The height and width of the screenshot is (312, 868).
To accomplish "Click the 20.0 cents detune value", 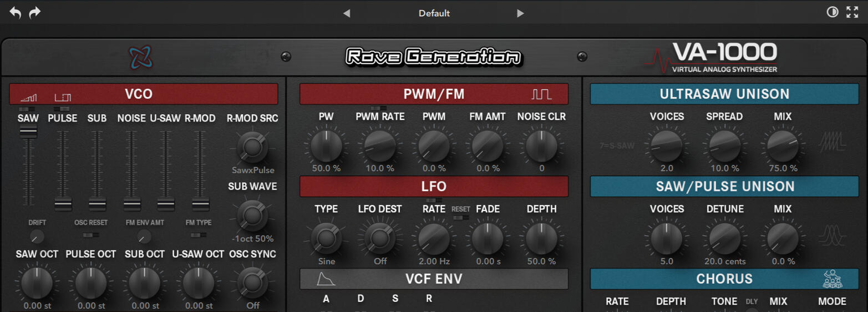I will coord(724,261).
